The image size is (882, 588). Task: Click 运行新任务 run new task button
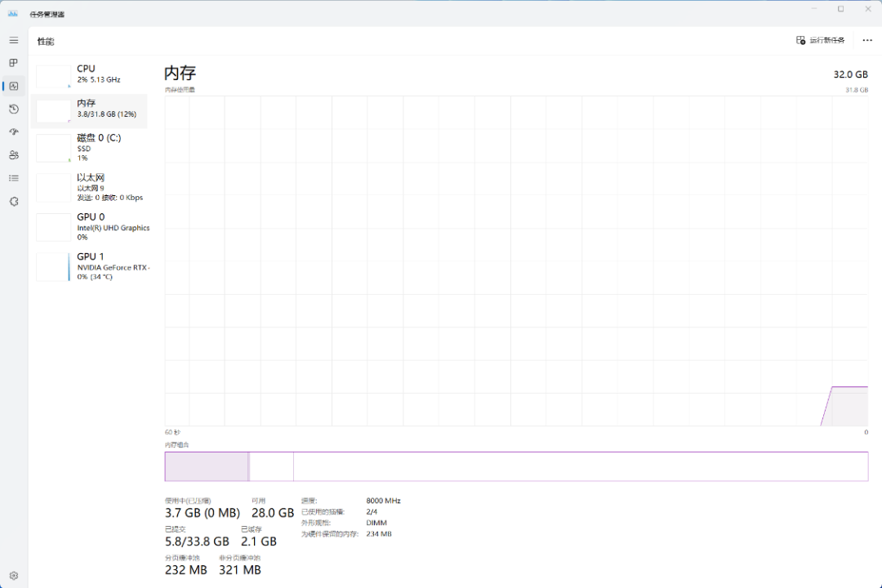tap(821, 41)
